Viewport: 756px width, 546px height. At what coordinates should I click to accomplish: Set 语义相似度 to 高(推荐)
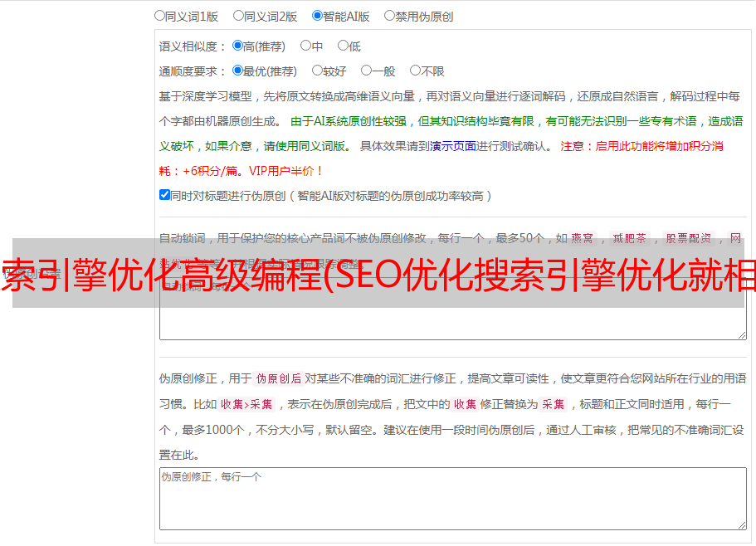(x=237, y=46)
